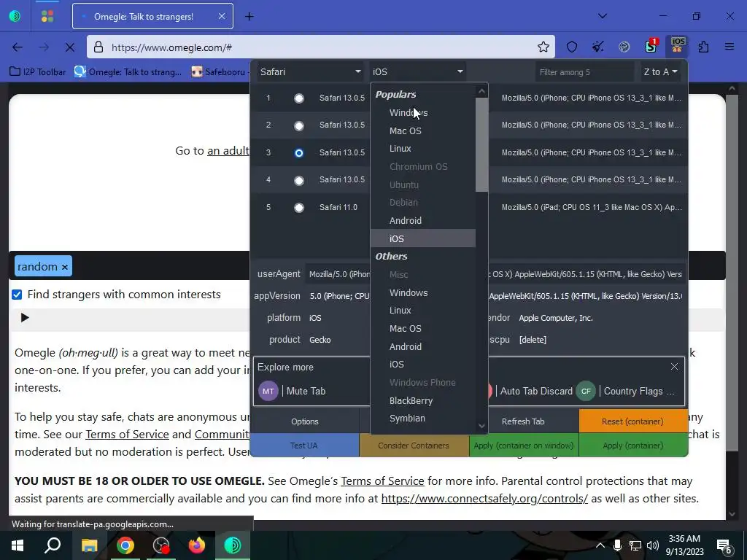Click the Options button
This screenshot has width=747, height=560.
[305, 421]
